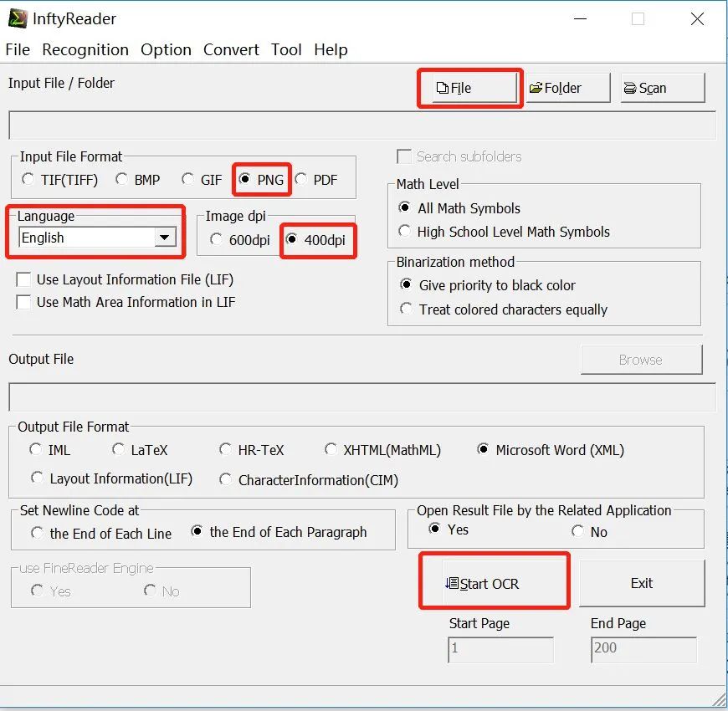
Task: Select Layout Information(LIF) output format
Action: click(x=111, y=478)
